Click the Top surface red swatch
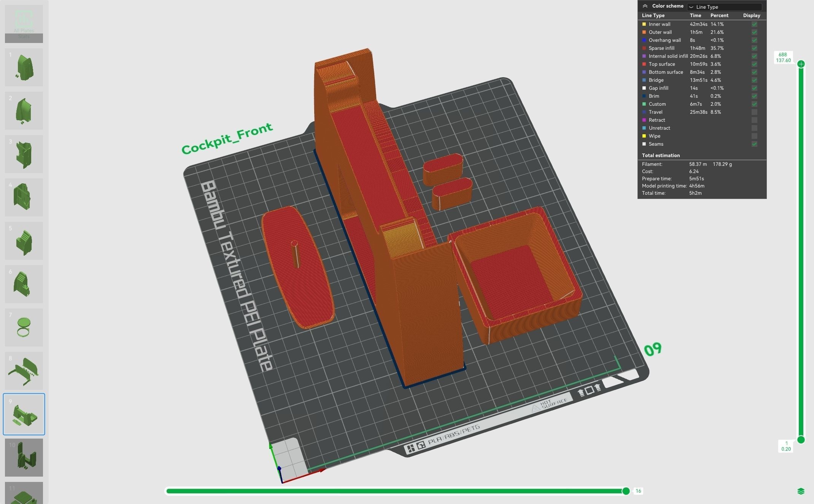Screen dimensions: 814x504 pyautogui.click(x=644, y=64)
